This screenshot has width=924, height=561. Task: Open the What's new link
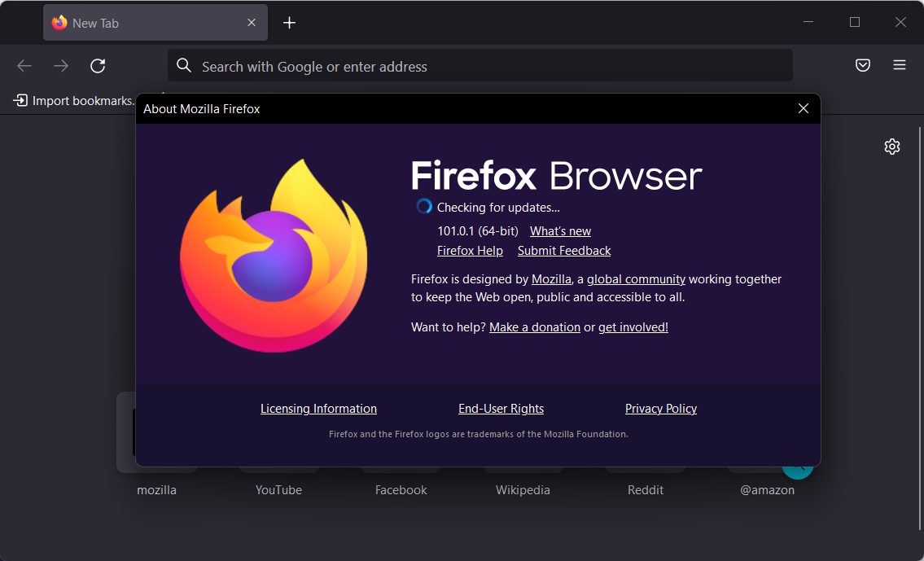coord(560,231)
